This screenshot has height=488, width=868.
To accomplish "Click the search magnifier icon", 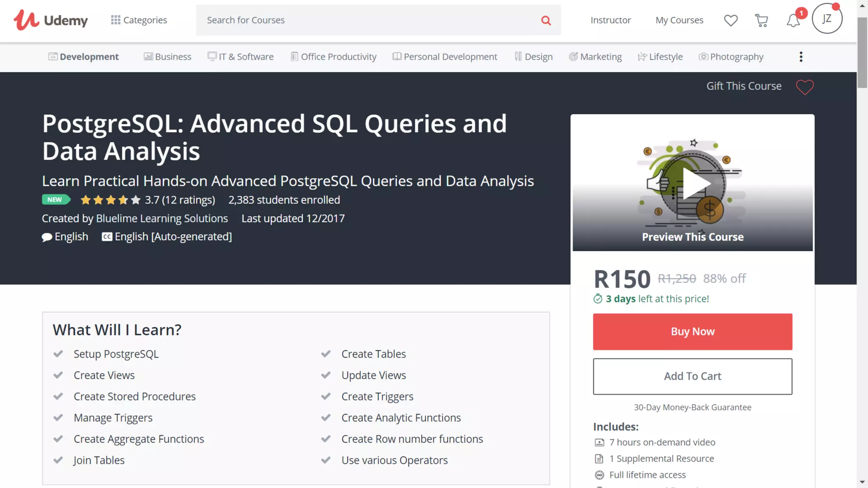I will [x=546, y=20].
